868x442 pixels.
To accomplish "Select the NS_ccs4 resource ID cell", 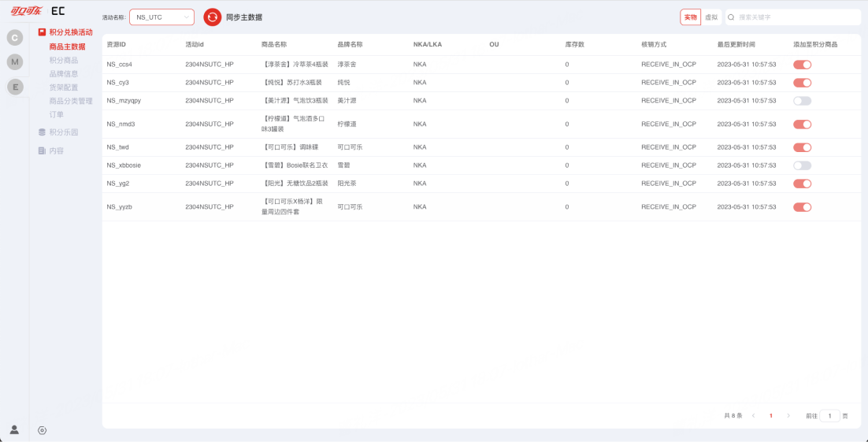I will 119,65.
